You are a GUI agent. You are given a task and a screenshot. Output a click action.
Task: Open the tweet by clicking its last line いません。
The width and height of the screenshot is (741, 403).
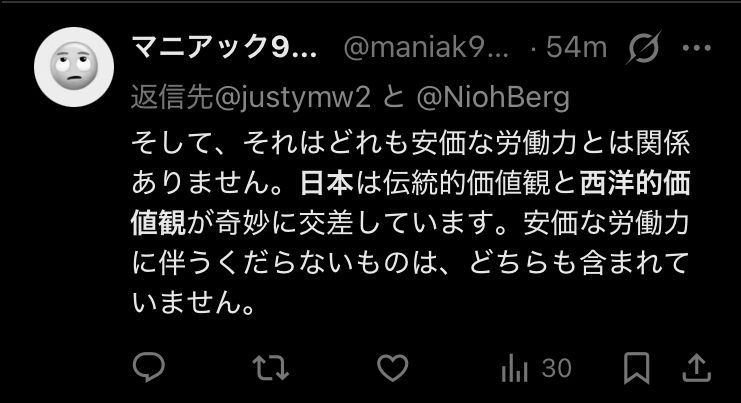tap(194, 302)
